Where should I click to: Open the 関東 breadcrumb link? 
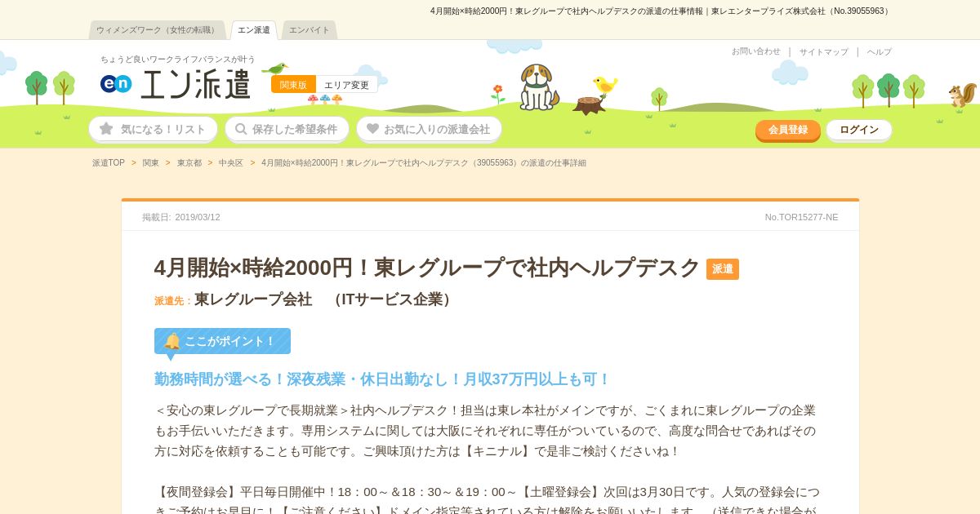[151, 163]
